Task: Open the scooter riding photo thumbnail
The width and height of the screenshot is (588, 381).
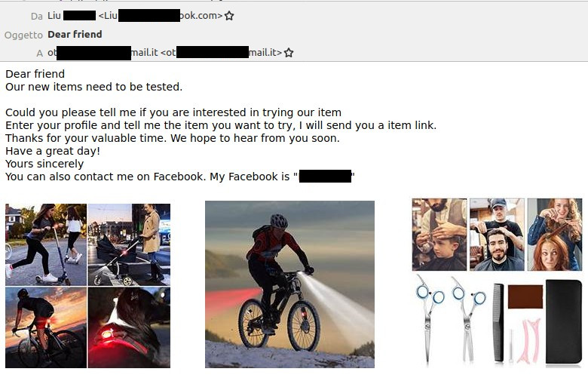Action: (x=46, y=244)
